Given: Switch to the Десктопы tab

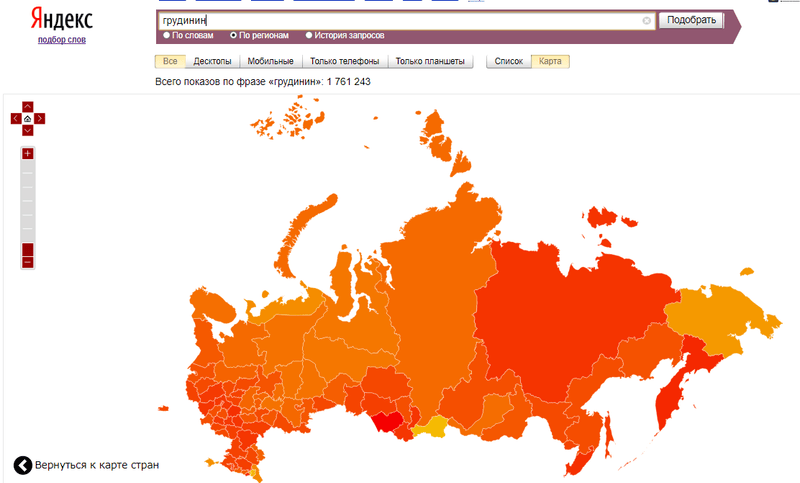Looking at the screenshot, I should pos(212,61).
